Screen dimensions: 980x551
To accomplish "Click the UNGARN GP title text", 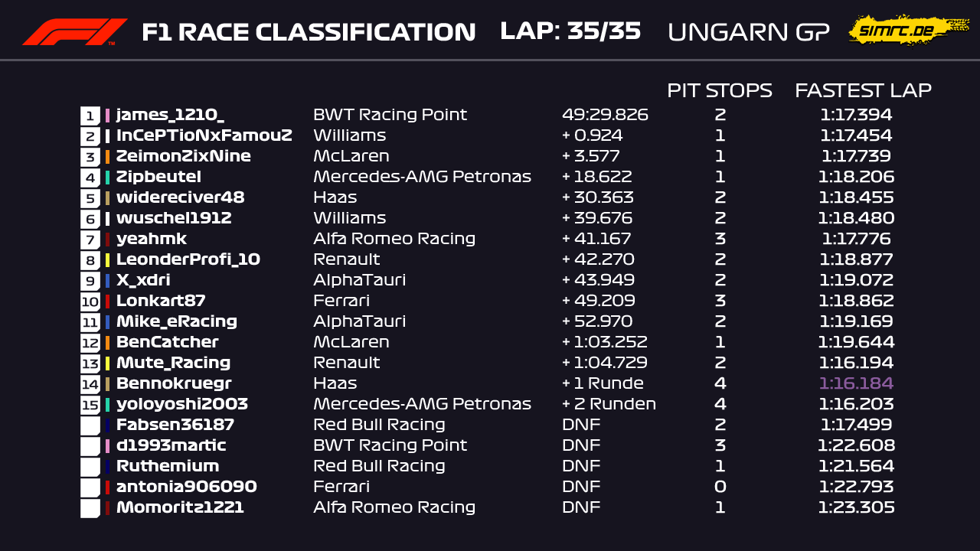I will (x=748, y=32).
